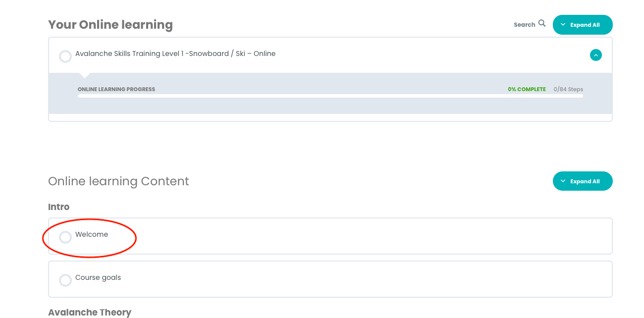Toggle the Course goals completion circle
Screen dimensions: 644x318
[x=65, y=280]
